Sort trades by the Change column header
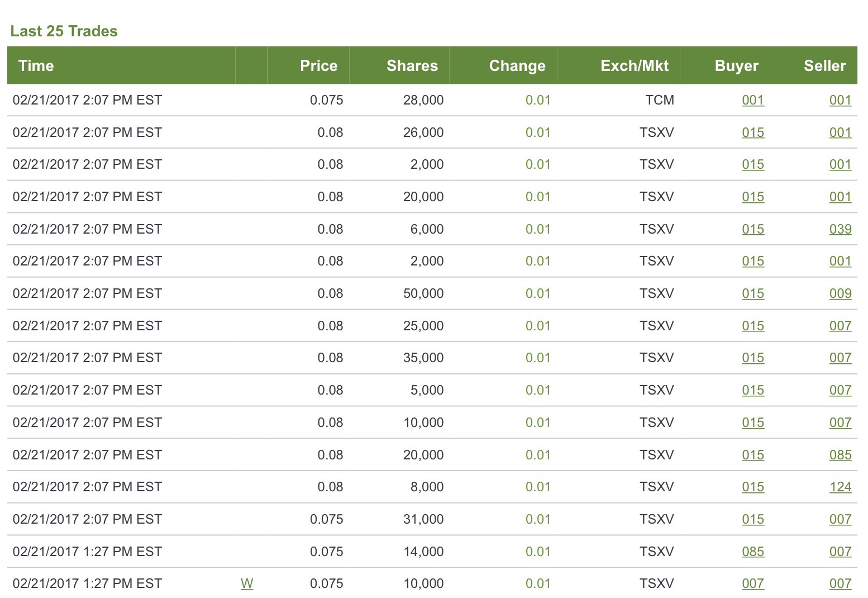This screenshot has height=598, width=868. pyautogui.click(x=517, y=65)
